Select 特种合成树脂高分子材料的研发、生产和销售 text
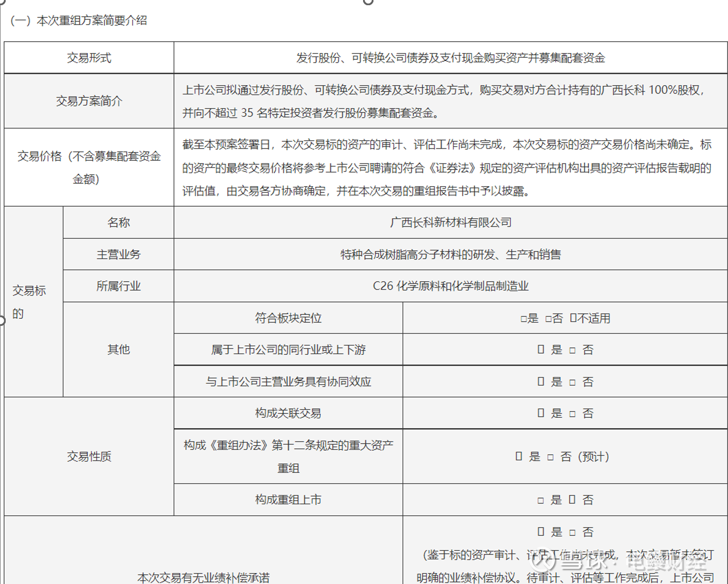728x584 pixels. [451, 254]
